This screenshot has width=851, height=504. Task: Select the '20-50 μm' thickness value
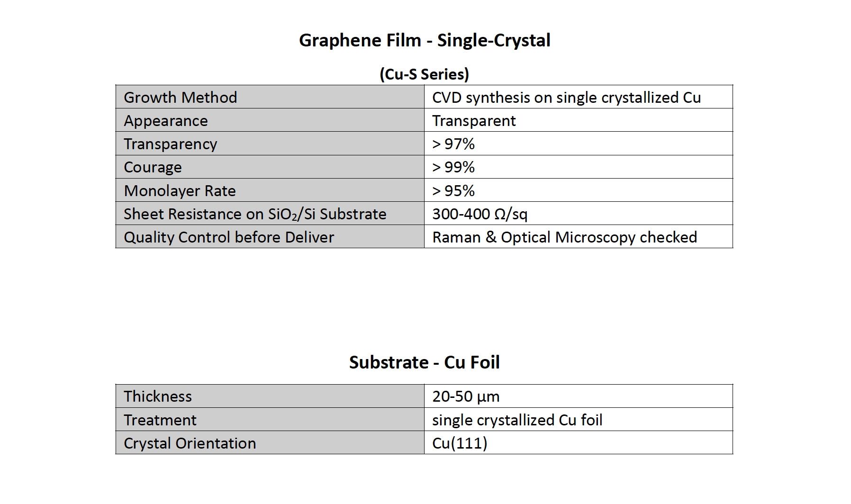(466, 396)
